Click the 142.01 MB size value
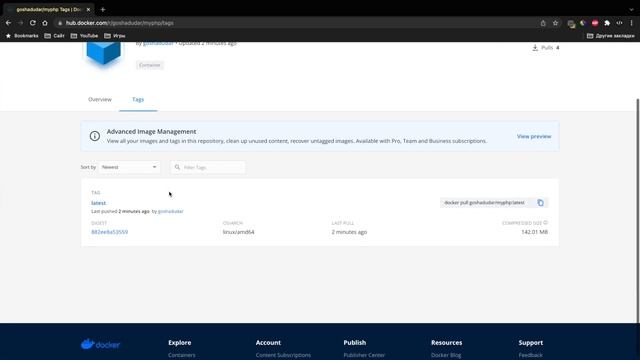Screen dimensions: 640x360 point(534,232)
